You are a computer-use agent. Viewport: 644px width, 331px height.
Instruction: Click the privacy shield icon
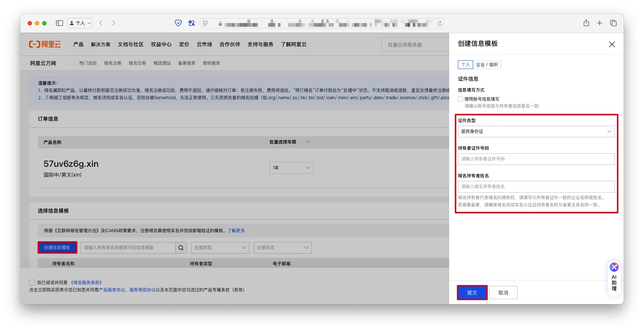click(178, 23)
